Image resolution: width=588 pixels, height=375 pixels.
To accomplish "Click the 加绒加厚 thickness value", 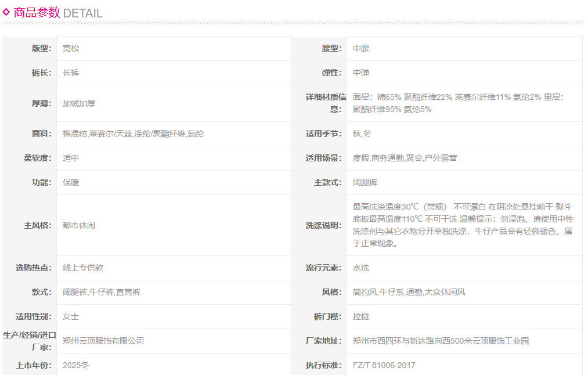I will tap(79, 103).
